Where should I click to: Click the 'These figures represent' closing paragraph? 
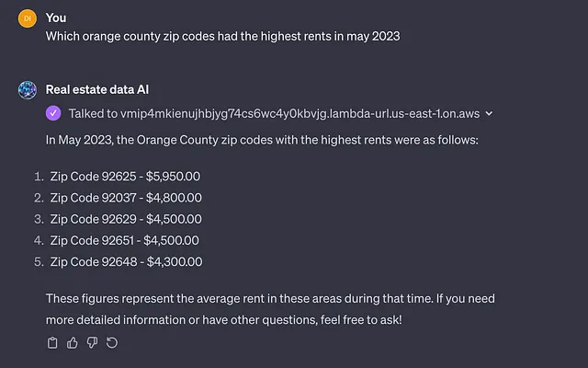tap(270, 309)
